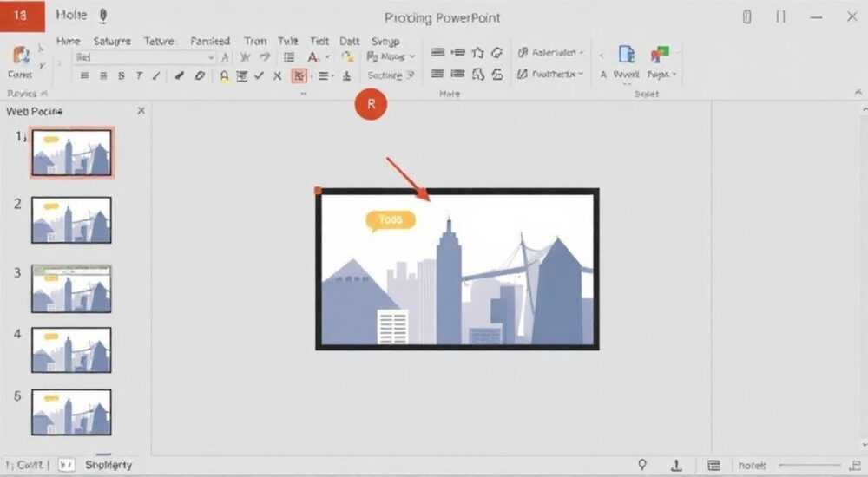The width and height of the screenshot is (868, 477).
Task: Click the yellow speech bubble on the slide
Action: [x=391, y=220]
